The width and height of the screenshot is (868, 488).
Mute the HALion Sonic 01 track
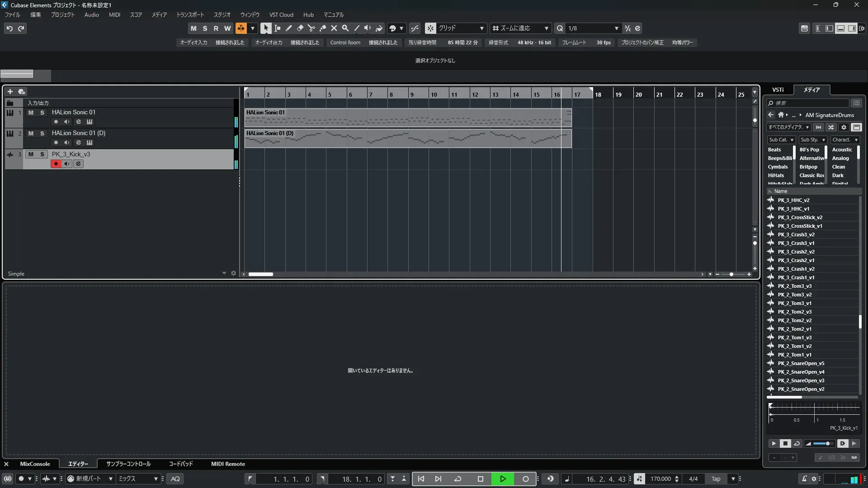point(31,113)
